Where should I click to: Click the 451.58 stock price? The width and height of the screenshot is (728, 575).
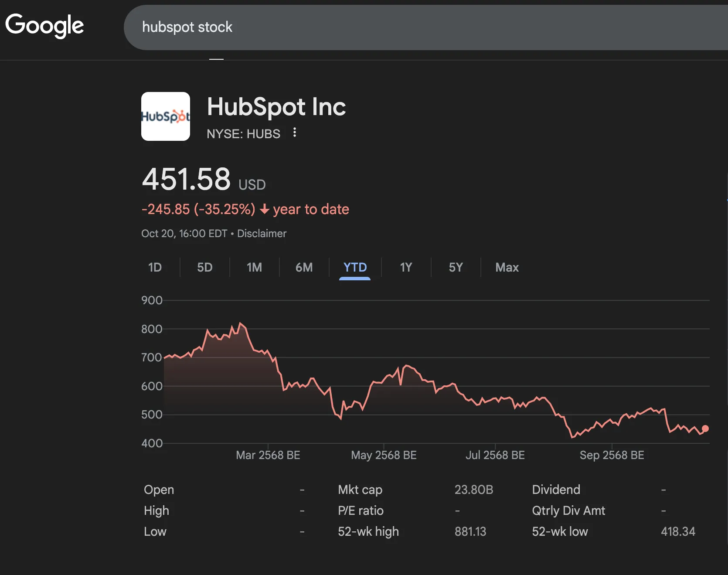click(186, 179)
